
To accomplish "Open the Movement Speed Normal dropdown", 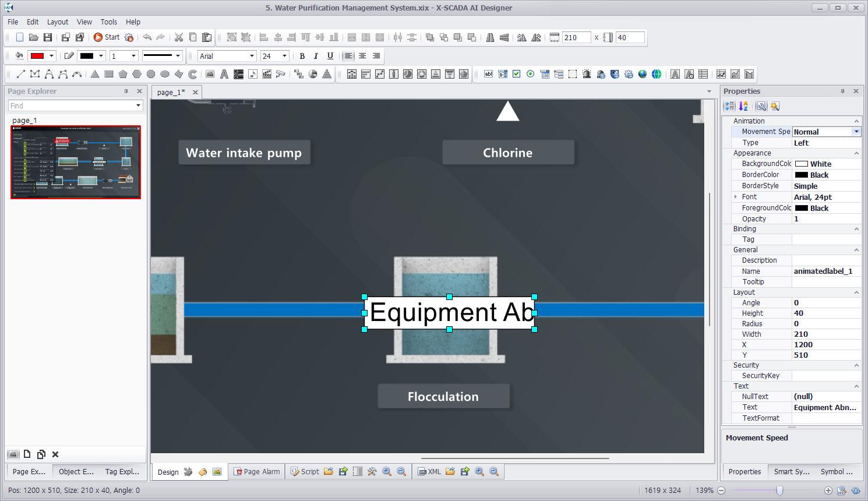I will pos(856,132).
